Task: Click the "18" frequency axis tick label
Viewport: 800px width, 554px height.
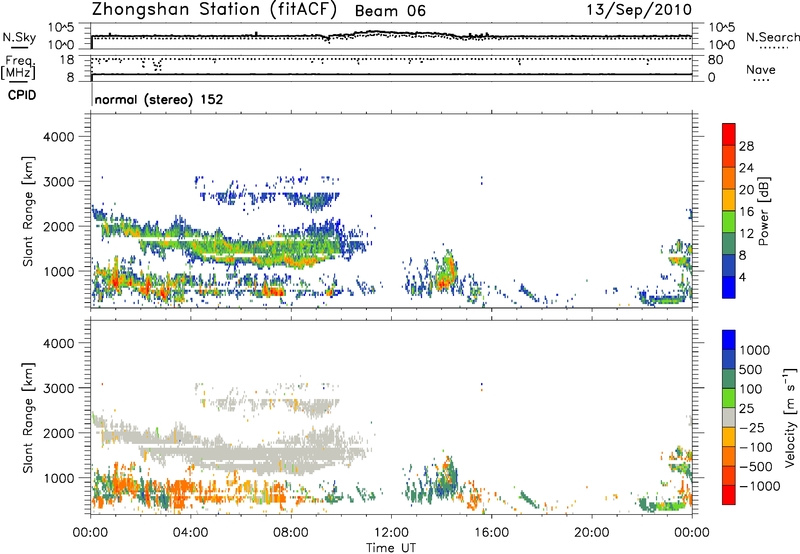Action: click(x=67, y=60)
